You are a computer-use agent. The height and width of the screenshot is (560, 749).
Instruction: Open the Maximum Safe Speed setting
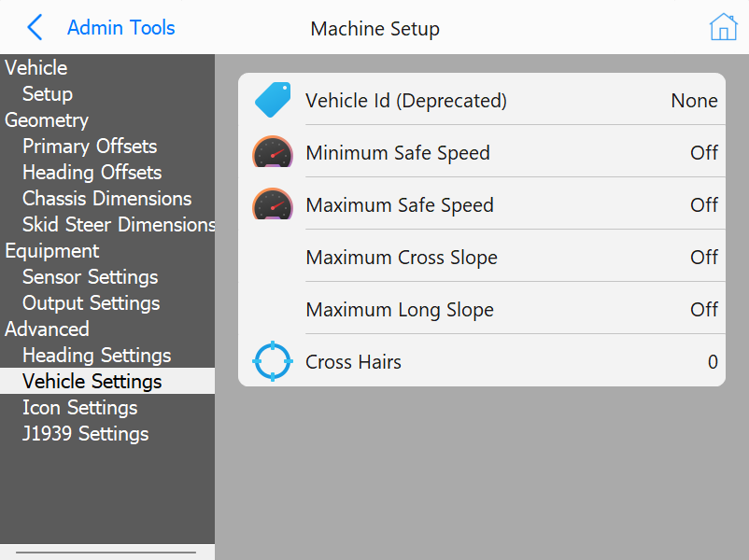pyautogui.click(x=482, y=203)
